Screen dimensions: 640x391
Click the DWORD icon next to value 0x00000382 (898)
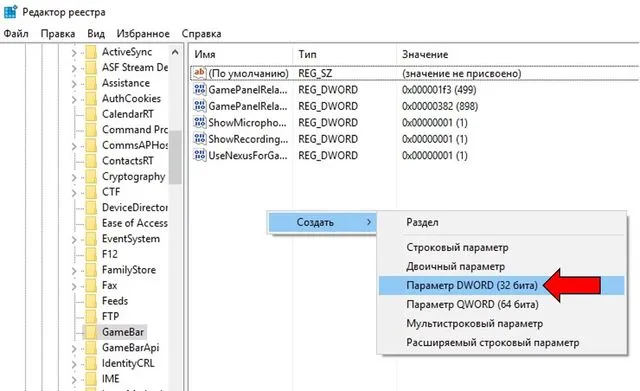click(x=200, y=106)
